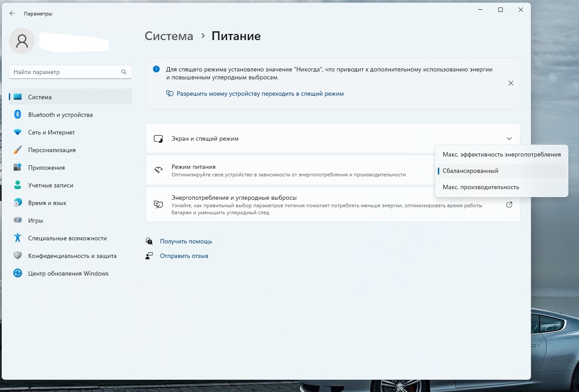
Task: Click the search magnifier icon
Action: coord(124,72)
